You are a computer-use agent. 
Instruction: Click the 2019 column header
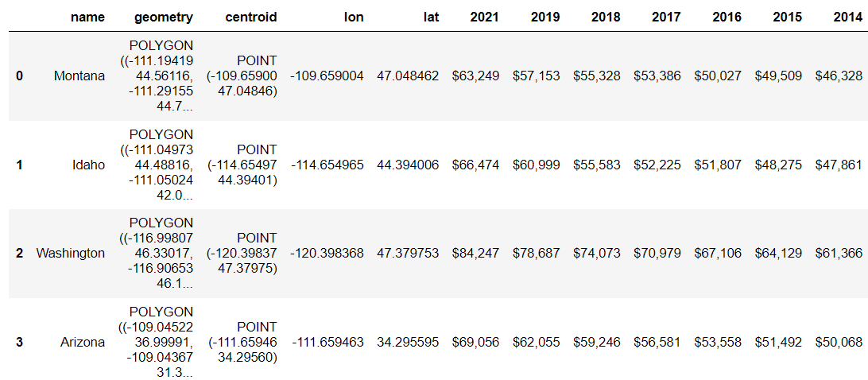[545, 17]
